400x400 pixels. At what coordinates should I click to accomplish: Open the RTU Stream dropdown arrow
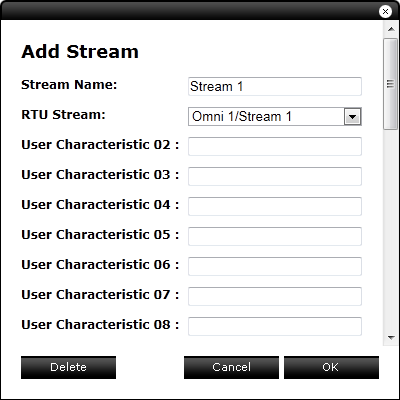352,117
